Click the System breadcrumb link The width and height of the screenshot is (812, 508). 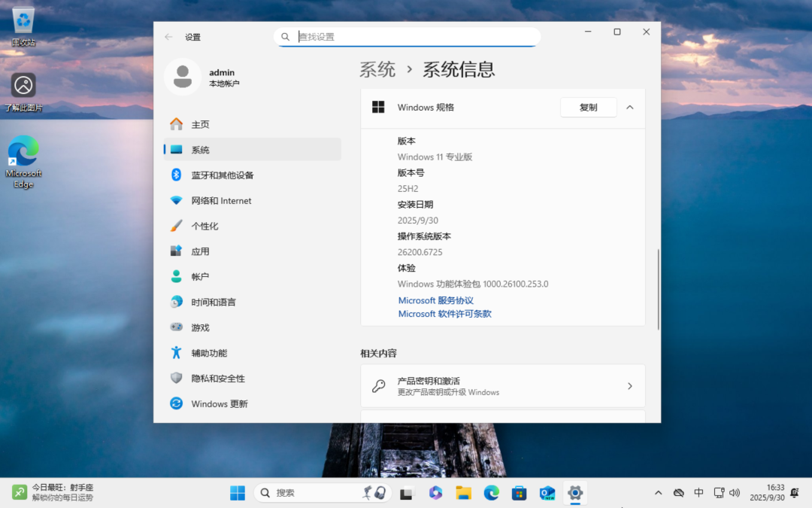point(377,70)
